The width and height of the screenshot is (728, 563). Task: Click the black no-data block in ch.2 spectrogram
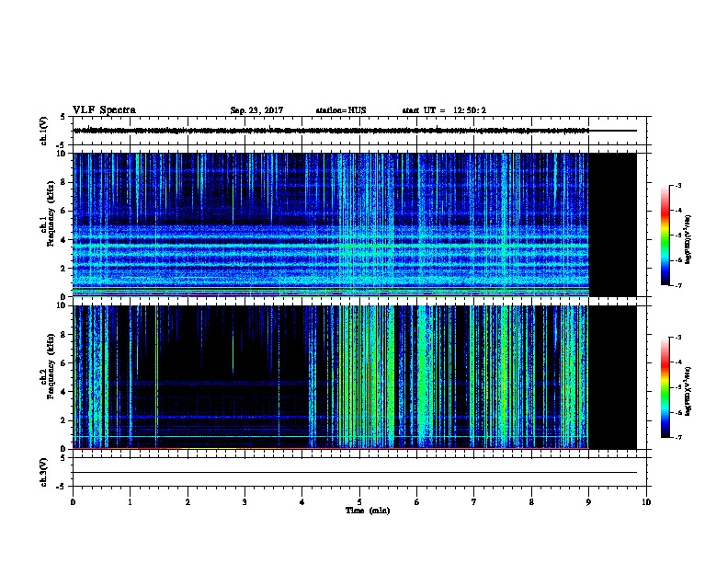[x=613, y=377]
